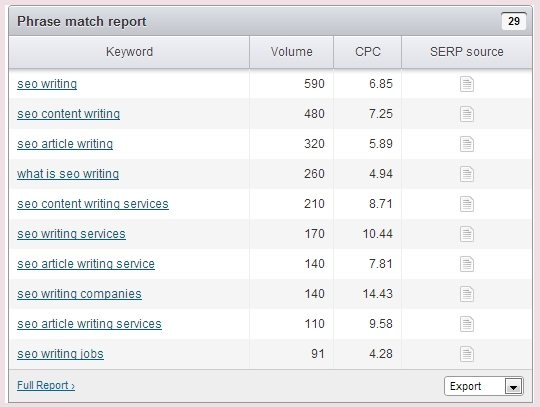540x407 pixels.
Task: View SERP source for what is seo writing
Action: (x=467, y=174)
